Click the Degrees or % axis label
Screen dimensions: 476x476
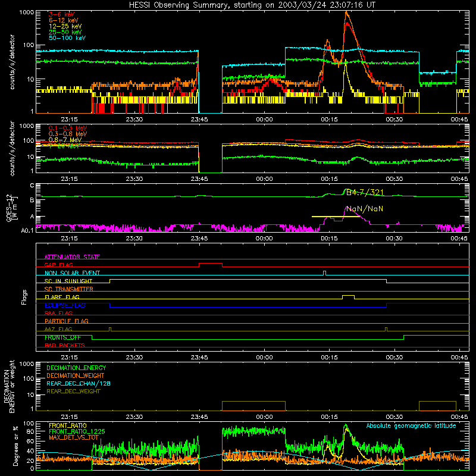click(x=15, y=446)
